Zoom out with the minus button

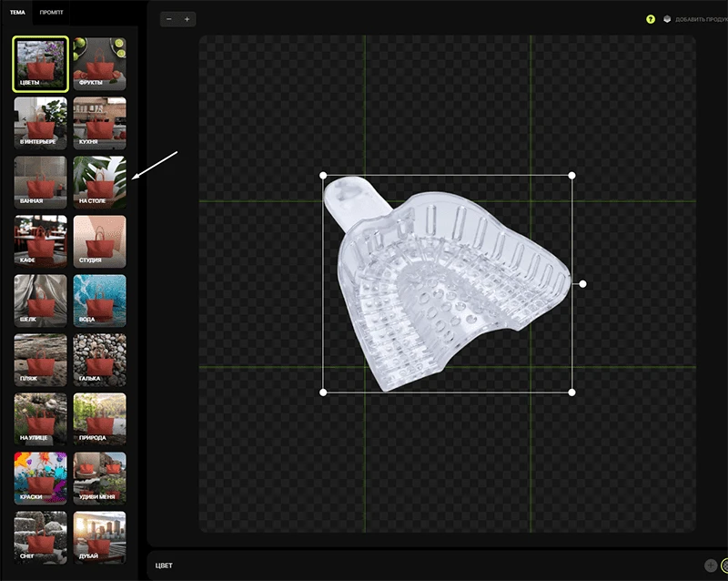(169, 19)
